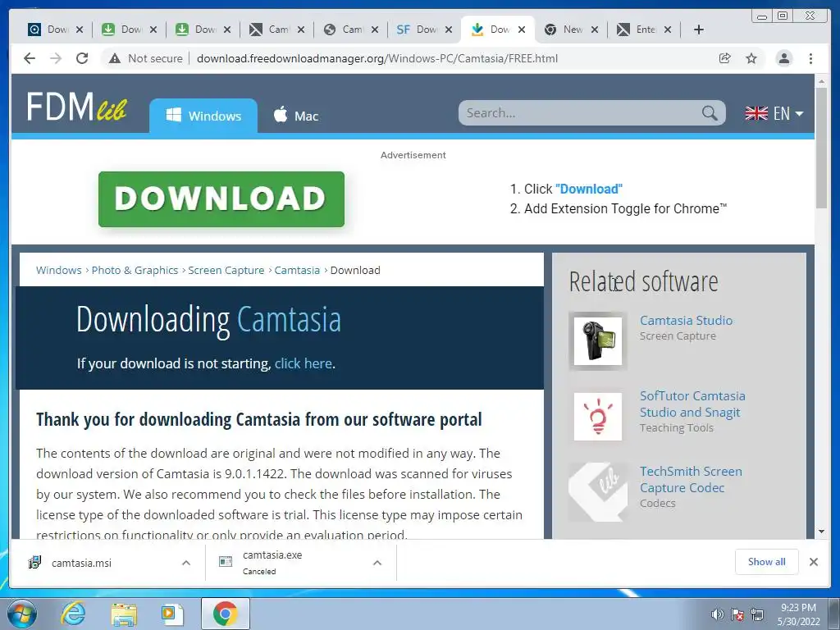Open Windows Media Player from taskbar

tap(171, 614)
